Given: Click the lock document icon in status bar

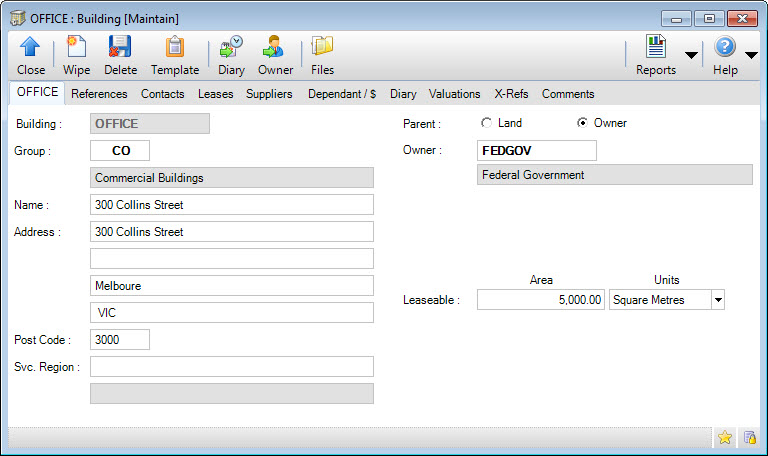Looking at the screenshot, I should (749, 437).
